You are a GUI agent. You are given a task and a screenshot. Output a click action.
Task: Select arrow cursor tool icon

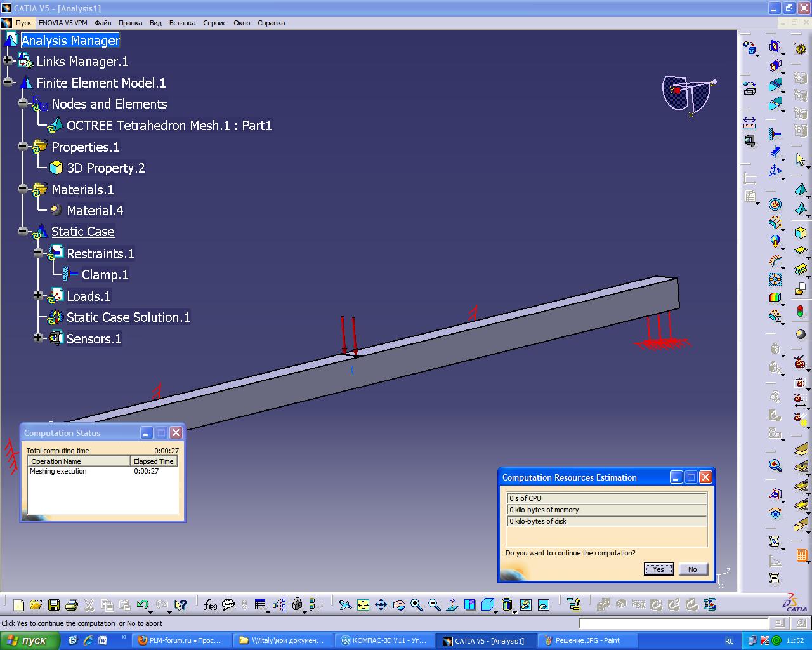coord(801,159)
